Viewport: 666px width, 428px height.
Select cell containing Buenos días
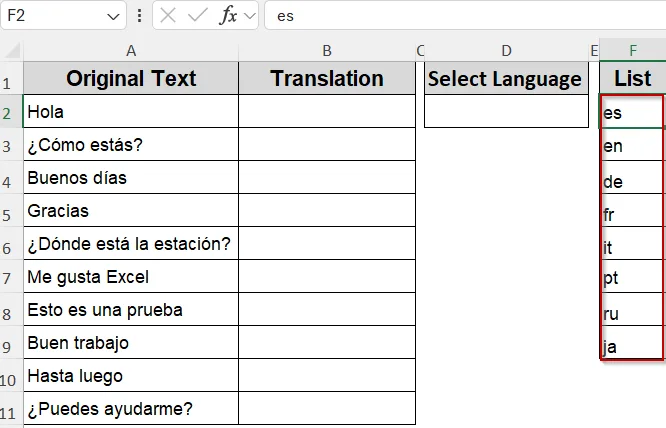click(x=131, y=177)
